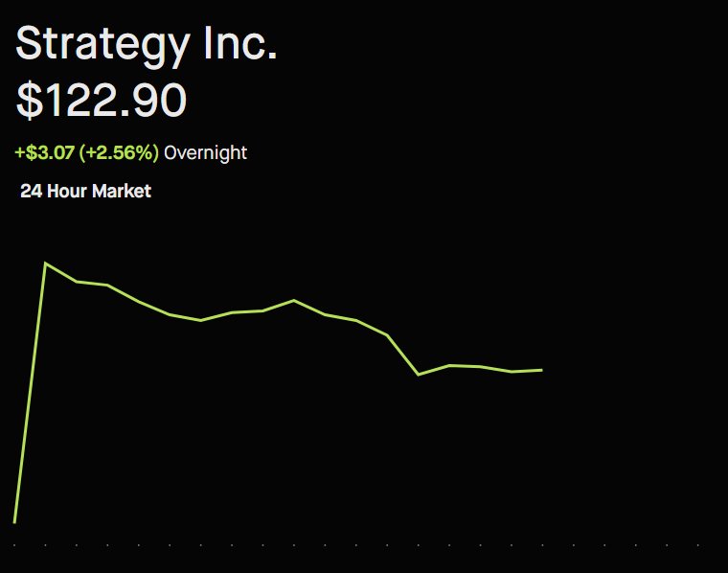This screenshot has height=573, width=728.
Task: Click the shallow trough between the two peaks
Action: (200, 320)
